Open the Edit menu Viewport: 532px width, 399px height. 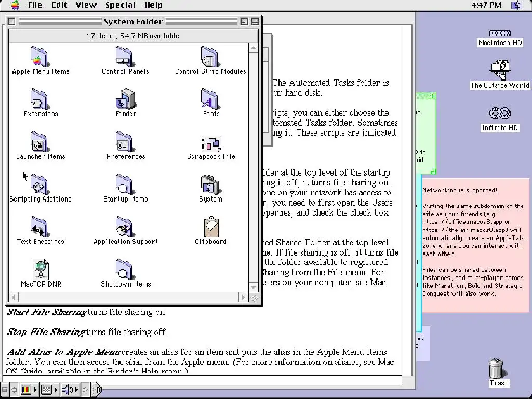tap(59, 5)
